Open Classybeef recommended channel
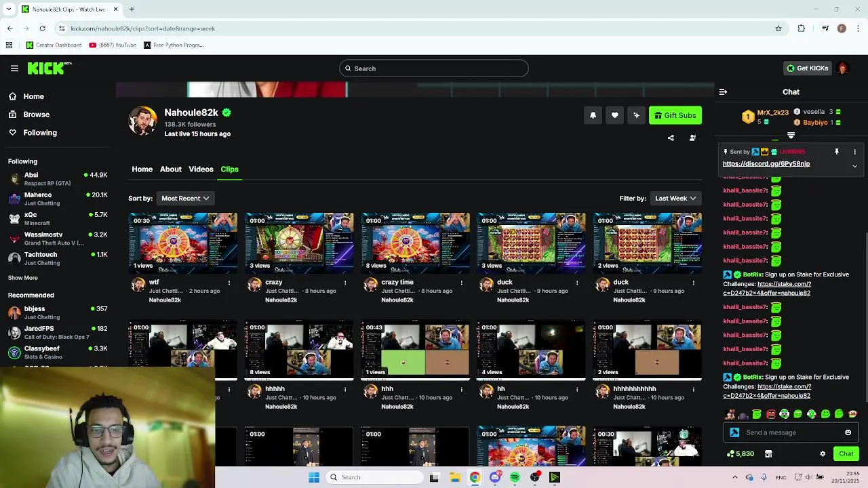Image resolution: width=868 pixels, height=488 pixels. [x=58, y=352]
